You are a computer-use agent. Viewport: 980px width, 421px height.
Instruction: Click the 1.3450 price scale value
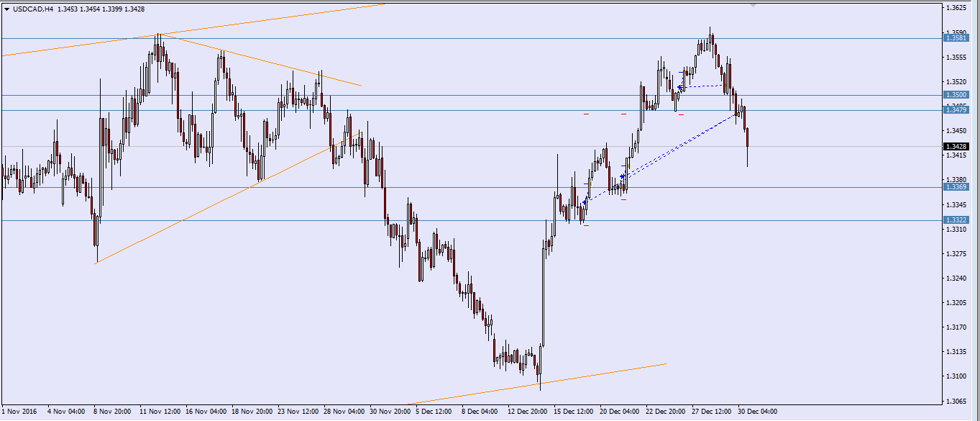click(x=956, y=131)
